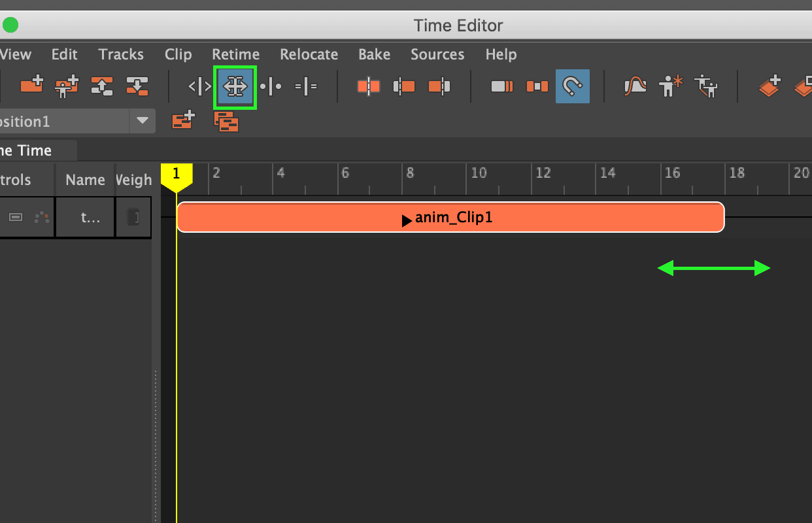812x523 pixels.
Task: Select the trim clip end tool
Action: 440,85
